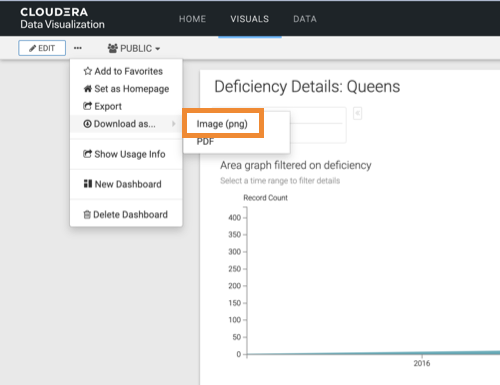The image size is (500, 385).
Task: Click the people group icon beside PUBLIC
Action: [113, 48]
